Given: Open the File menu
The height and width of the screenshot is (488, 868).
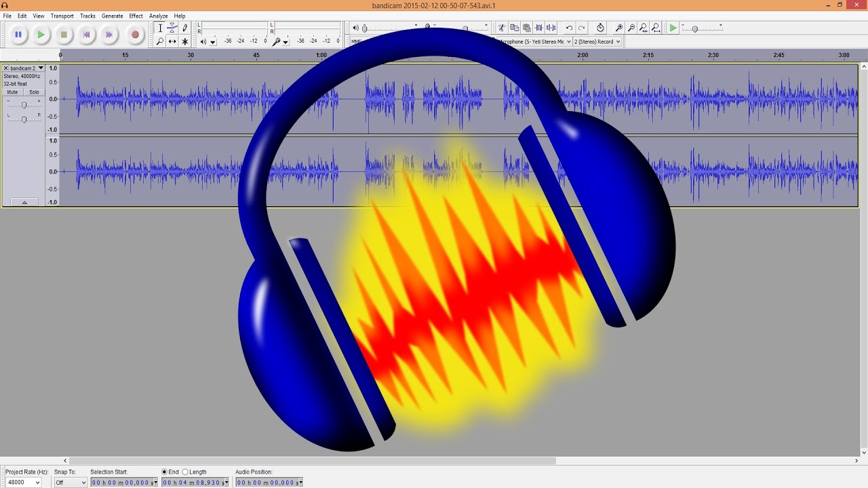Looking at the screenshot, I should coord(7,16).
